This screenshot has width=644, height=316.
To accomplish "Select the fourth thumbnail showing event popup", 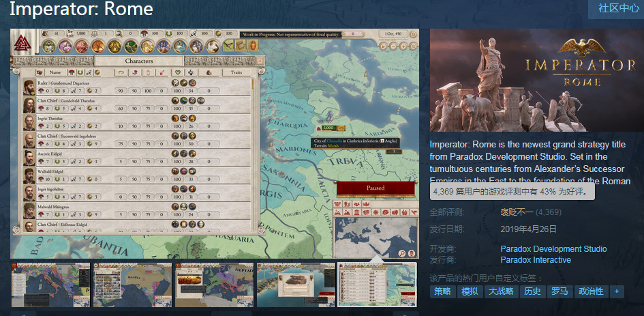I will pos(296,285).
